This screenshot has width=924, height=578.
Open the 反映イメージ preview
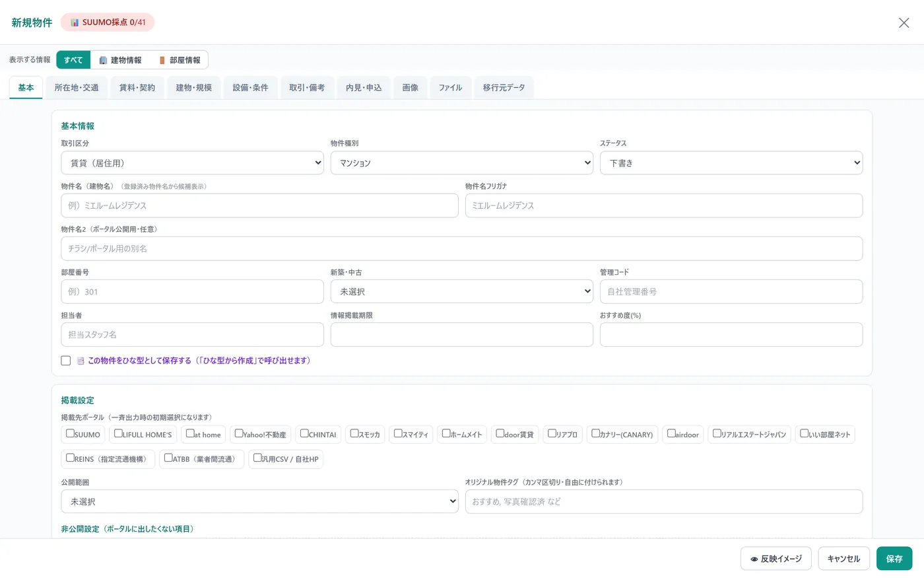click(x=776, y=559)
